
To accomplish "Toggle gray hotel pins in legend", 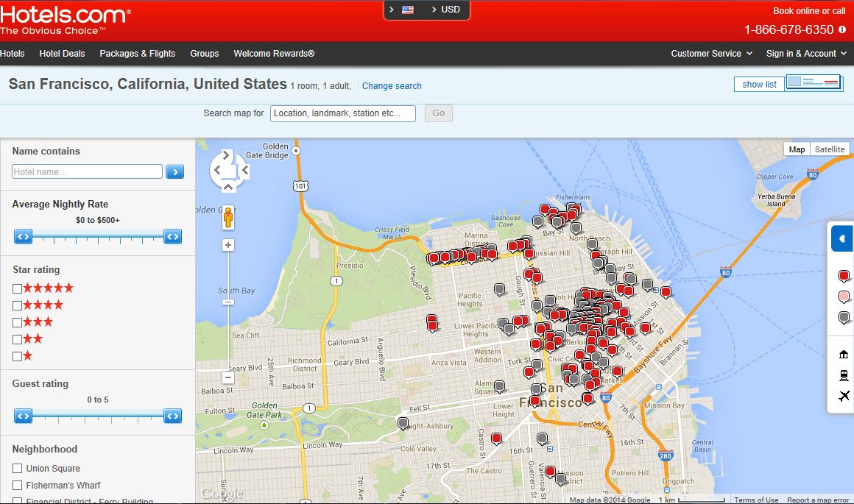I will coord(844,318).
